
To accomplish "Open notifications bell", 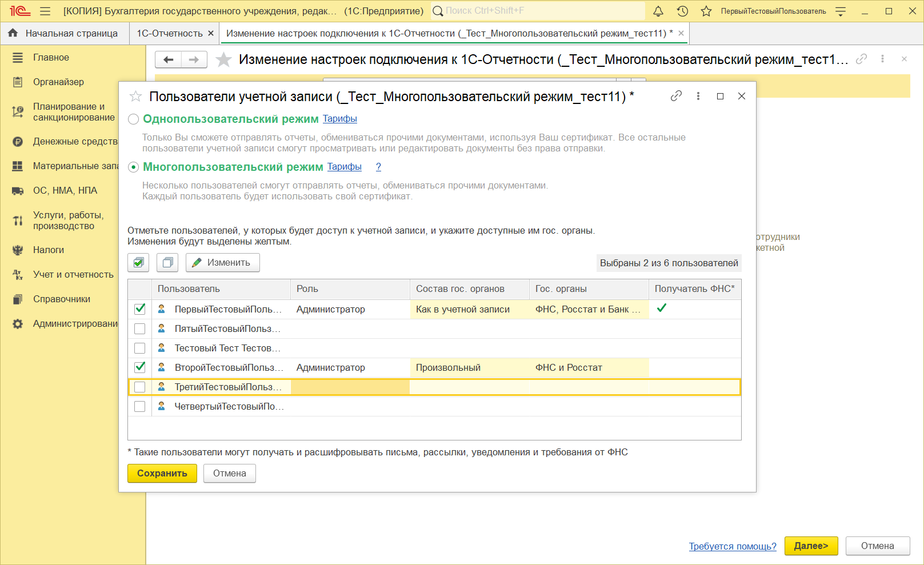I will [658, 11].
